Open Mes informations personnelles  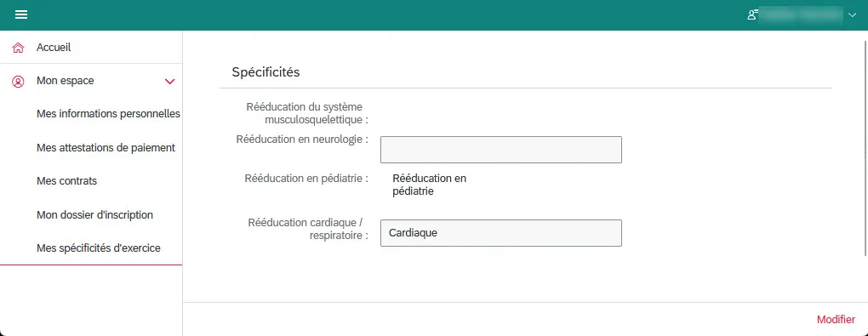(x=109, y=114)
